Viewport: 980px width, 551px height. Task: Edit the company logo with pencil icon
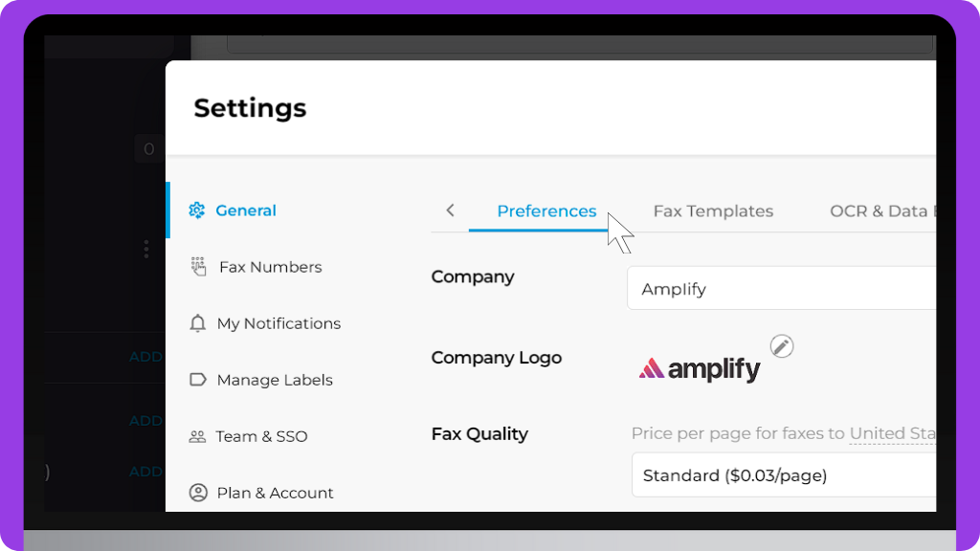tap(782, 346)
